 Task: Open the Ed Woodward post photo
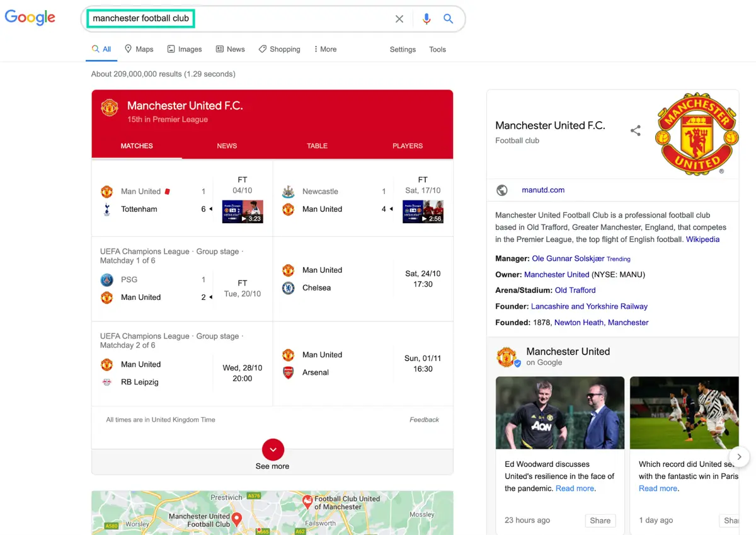pos(560,413)
